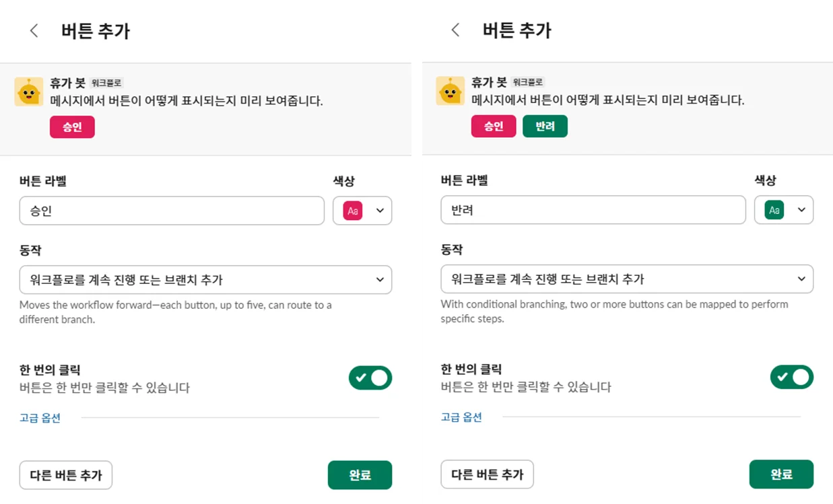Image resolution: width=833 pixels, height=504 pixels.
Task: Click 휴가 봇 avatar in right panel
Action: [451, 92]
